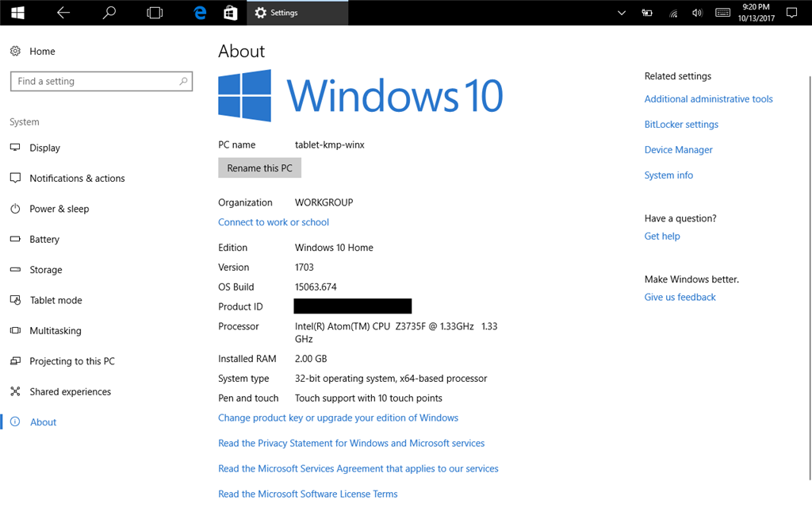
Task: Click the Edition value Windows 10 Home
Action: point(334,248)
